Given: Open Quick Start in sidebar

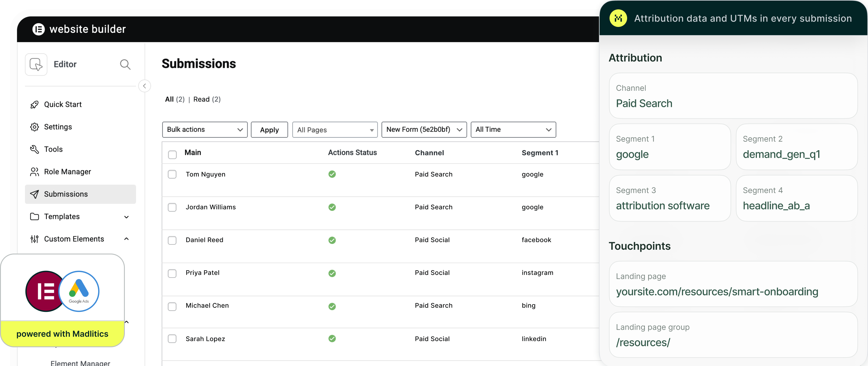Looking at the screenshot, I should [x=80, y=105].
